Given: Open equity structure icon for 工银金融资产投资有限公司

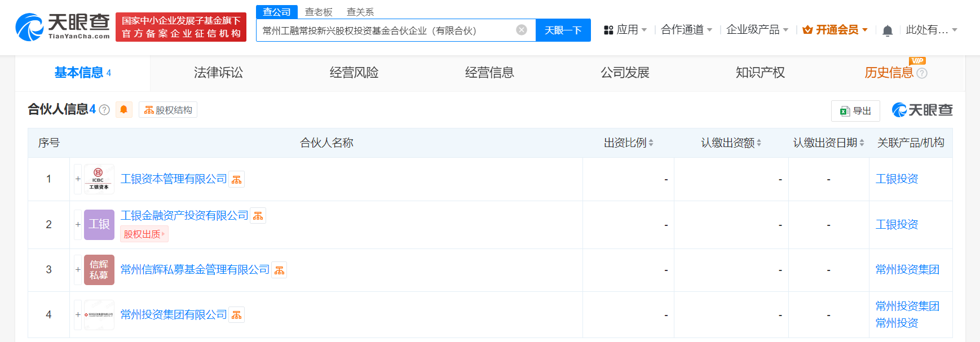Looking at the screenshot, I should click(258, 216).
